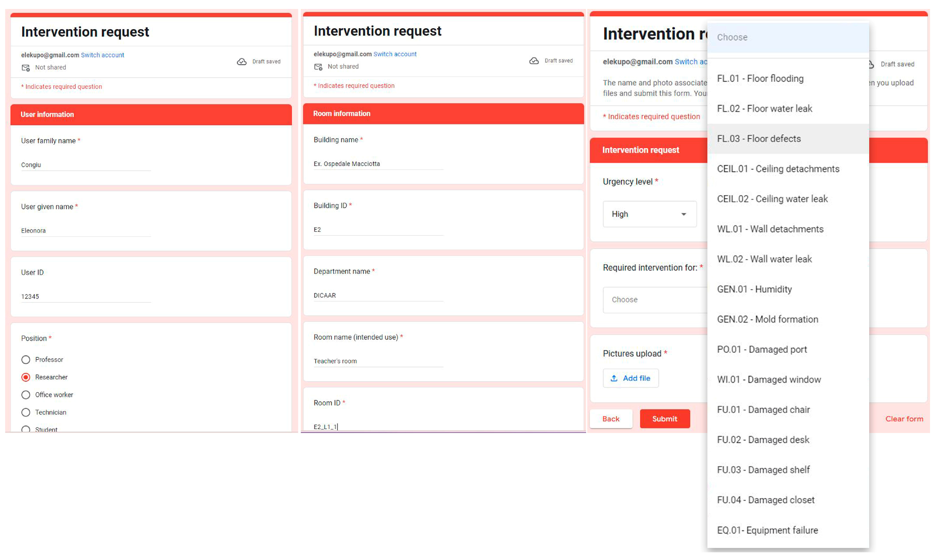Screen dimensions: 937x560
Task: Click the Submit button
Action: (665, 419)
